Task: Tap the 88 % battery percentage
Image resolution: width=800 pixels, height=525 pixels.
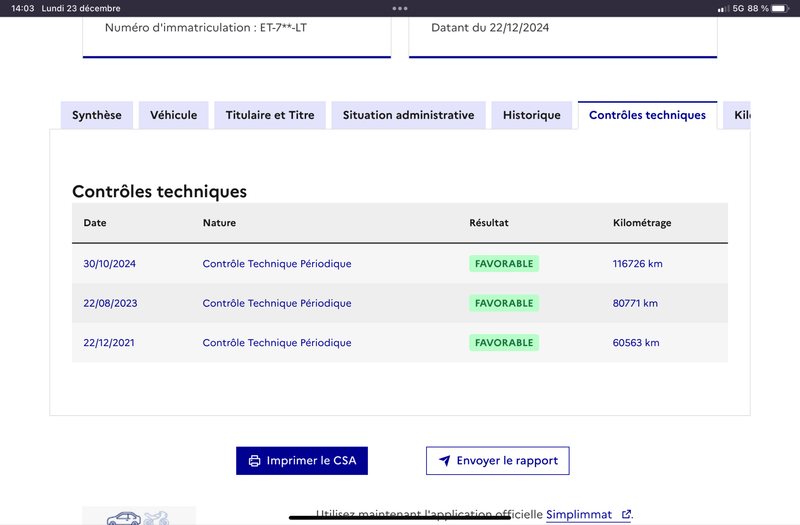Action: pyautogui.click(x=758, y=9)
